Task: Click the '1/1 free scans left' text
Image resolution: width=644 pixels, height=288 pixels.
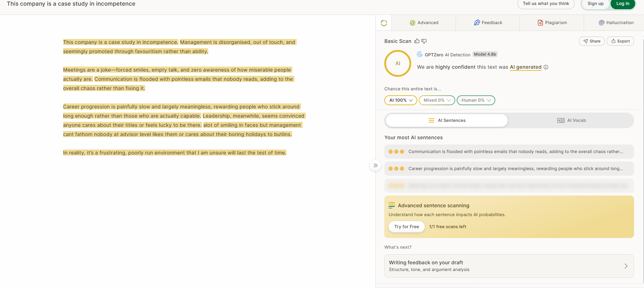Action: tap(447, 227)
